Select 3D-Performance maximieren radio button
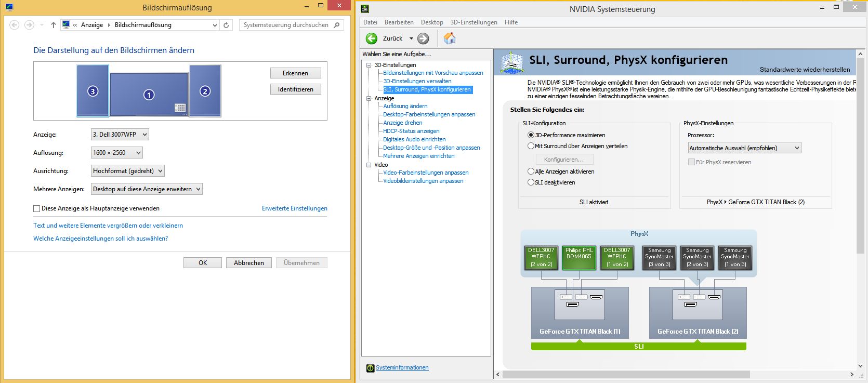The image size is (868, 383). [x=531, y=135]
